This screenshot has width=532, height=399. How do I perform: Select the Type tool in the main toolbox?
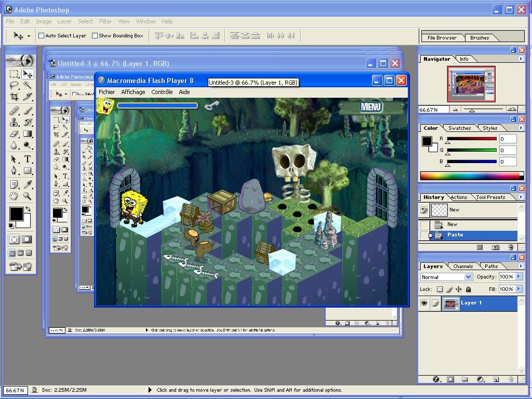pyautogui.click(x=27, y=159)
